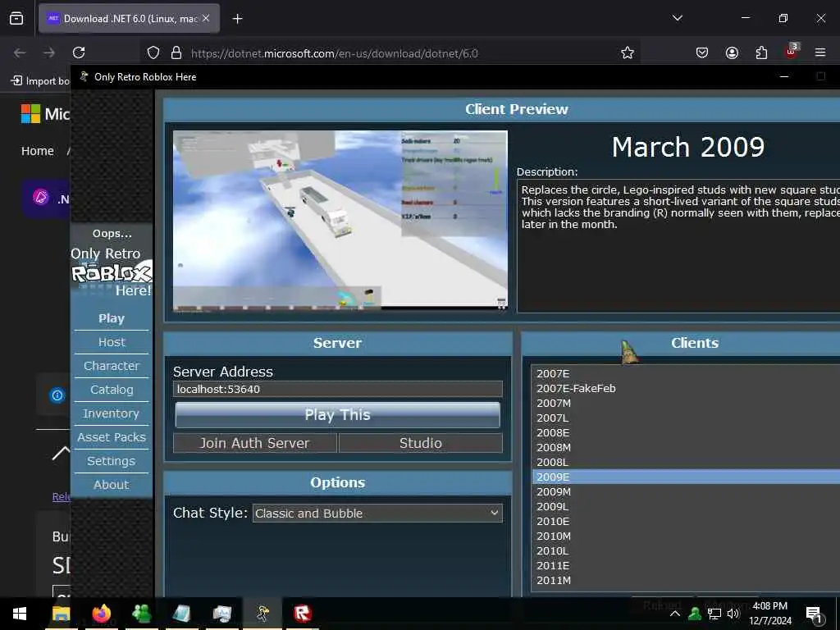This screenshot has width=840, height=630.
Task: Open Windows Start menu
Action: point(20,614)
